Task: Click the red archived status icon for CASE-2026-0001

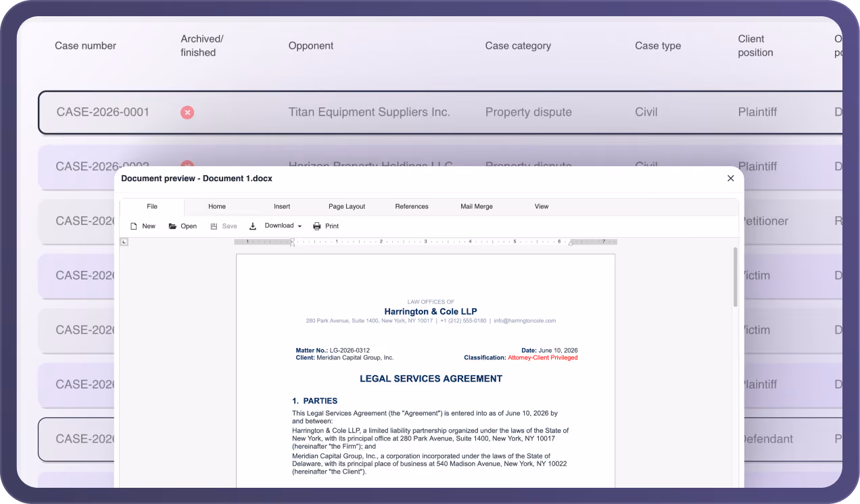Action: coord(187,112)
